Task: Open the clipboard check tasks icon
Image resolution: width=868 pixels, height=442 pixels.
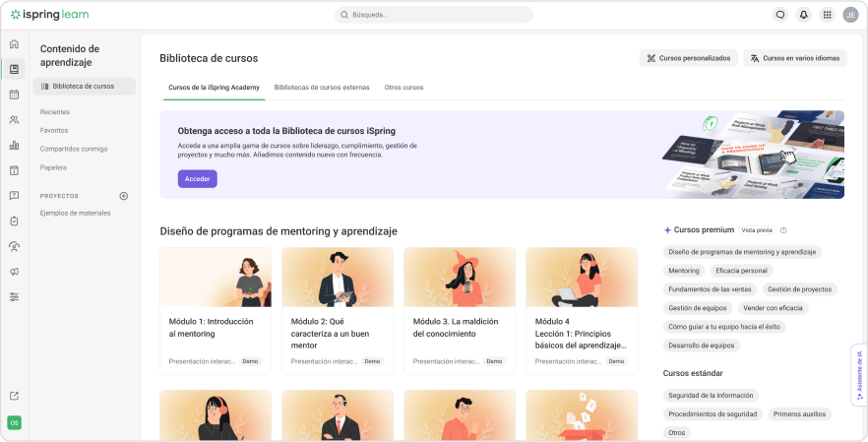Action: tap(15, 221)
